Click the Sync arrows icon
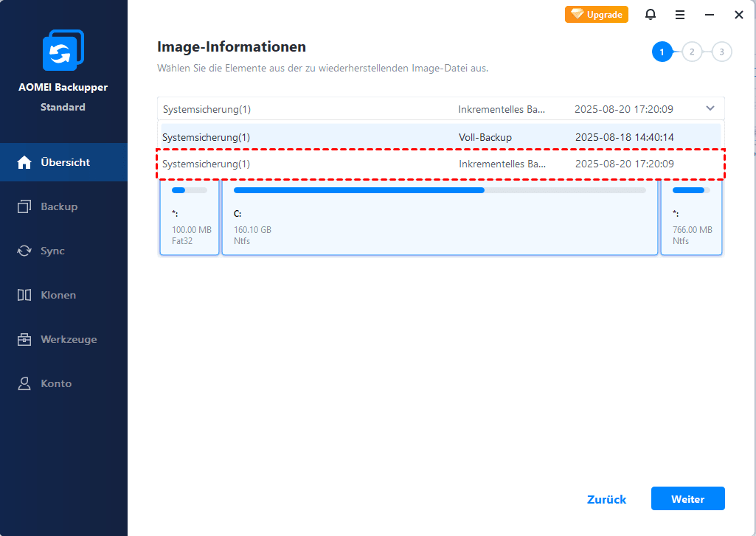The image size is (756, 536). (x=24, y=251)
